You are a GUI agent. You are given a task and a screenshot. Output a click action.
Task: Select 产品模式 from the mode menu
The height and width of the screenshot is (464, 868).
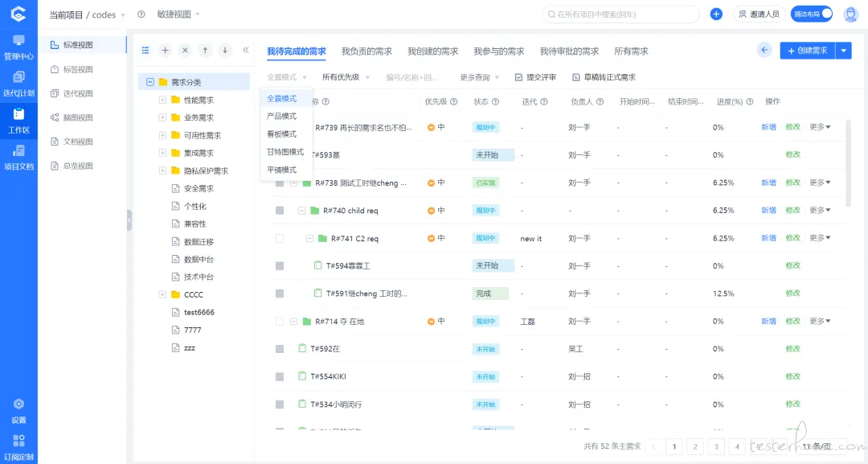pos(282,117)
